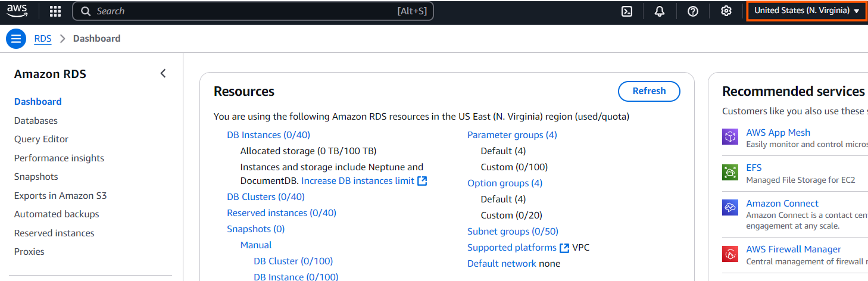Open Snapshots in the navigation
868x281 pixels.
36,177
